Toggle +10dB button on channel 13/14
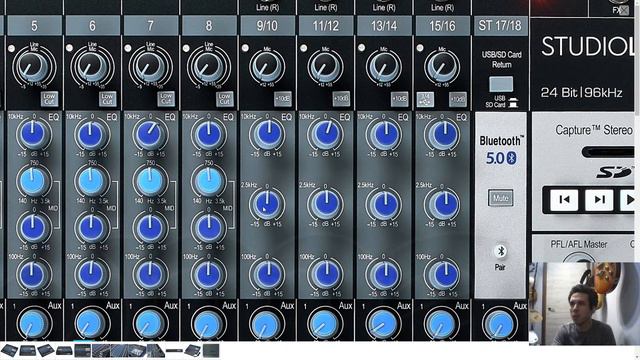640x360 pixels. click(x=400, y=99)
